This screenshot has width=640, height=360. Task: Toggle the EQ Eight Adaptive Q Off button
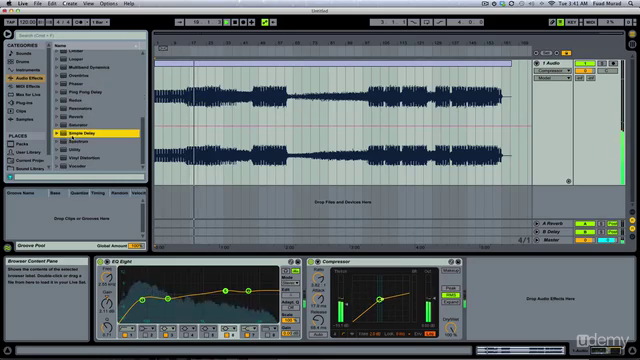(290, 307)
